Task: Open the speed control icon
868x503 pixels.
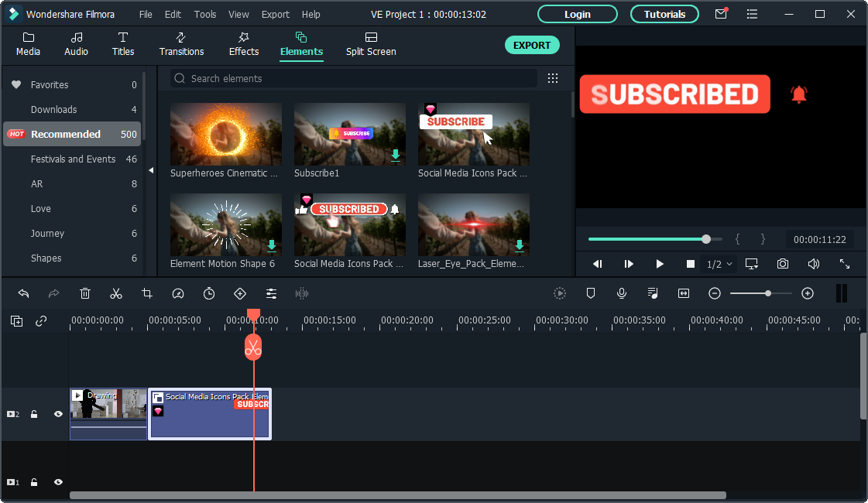Action: click(178, 293)
